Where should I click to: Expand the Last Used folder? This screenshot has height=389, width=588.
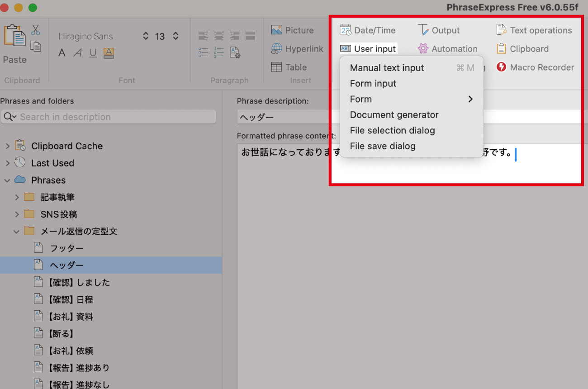click(x=7, y=163)
